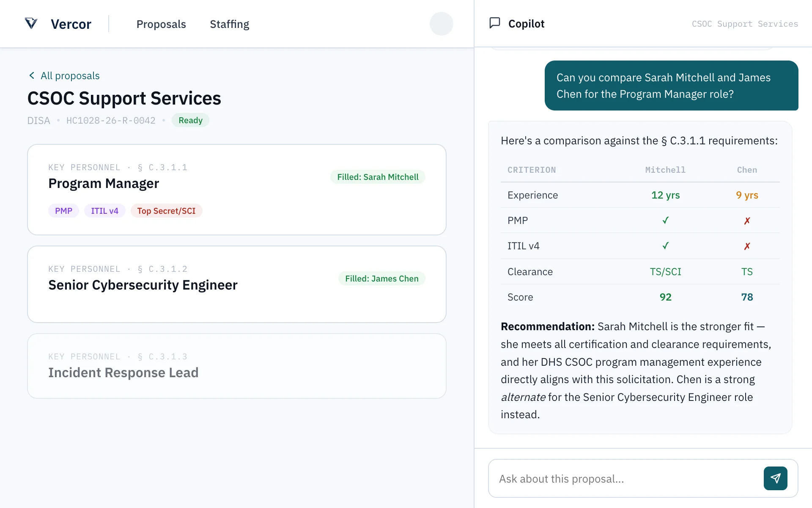Toggle the Ready status badge

(190, 120)
